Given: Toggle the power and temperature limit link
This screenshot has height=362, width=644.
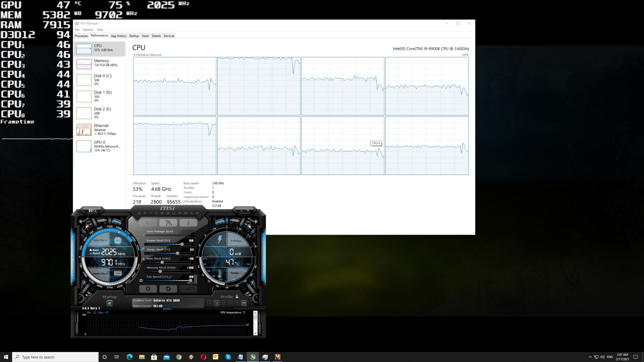Looking at the screenshot, I should coord(143,249).
